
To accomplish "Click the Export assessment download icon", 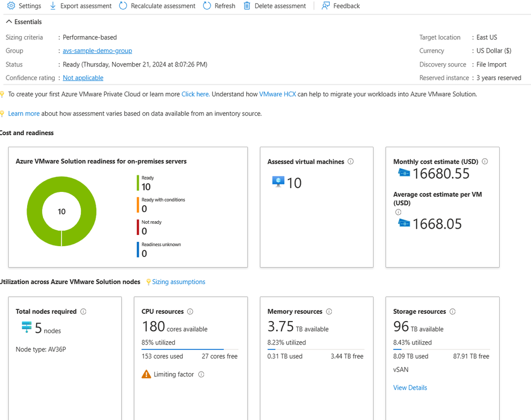I will point(53,6).
